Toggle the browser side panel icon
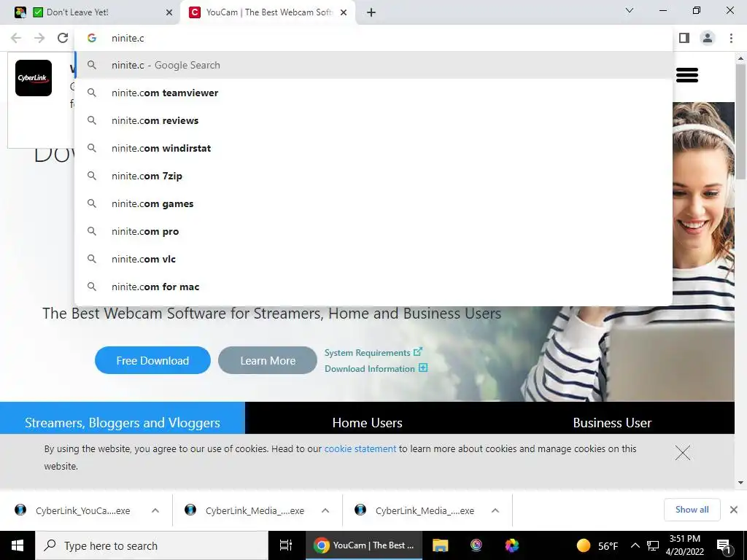The height and width of the screenshot is (560, 747). point(684,38)
